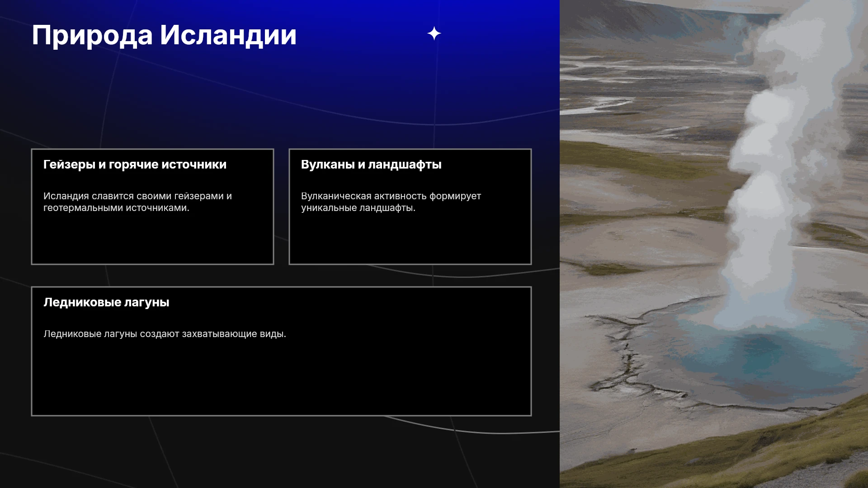Select the text about Iceland's geysers and geothermal springs
This screenshot has width=868, height=488.
tap(137, 202)
